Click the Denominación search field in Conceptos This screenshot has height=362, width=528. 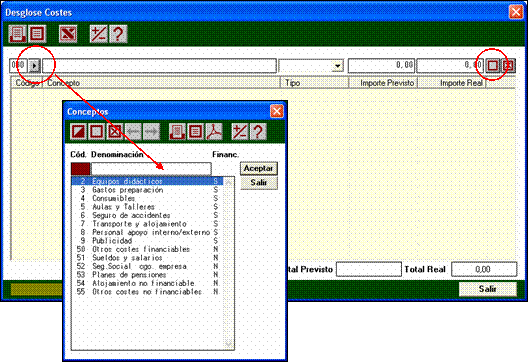[x=151, y=169]
